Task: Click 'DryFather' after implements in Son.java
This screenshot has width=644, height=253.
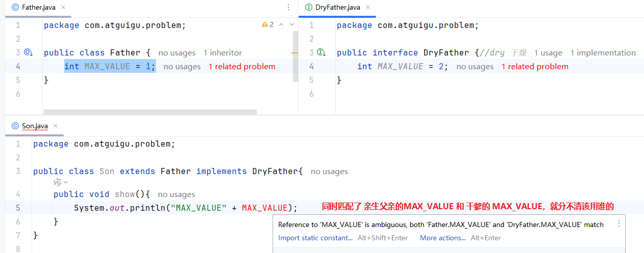Action: click(275, 171)
